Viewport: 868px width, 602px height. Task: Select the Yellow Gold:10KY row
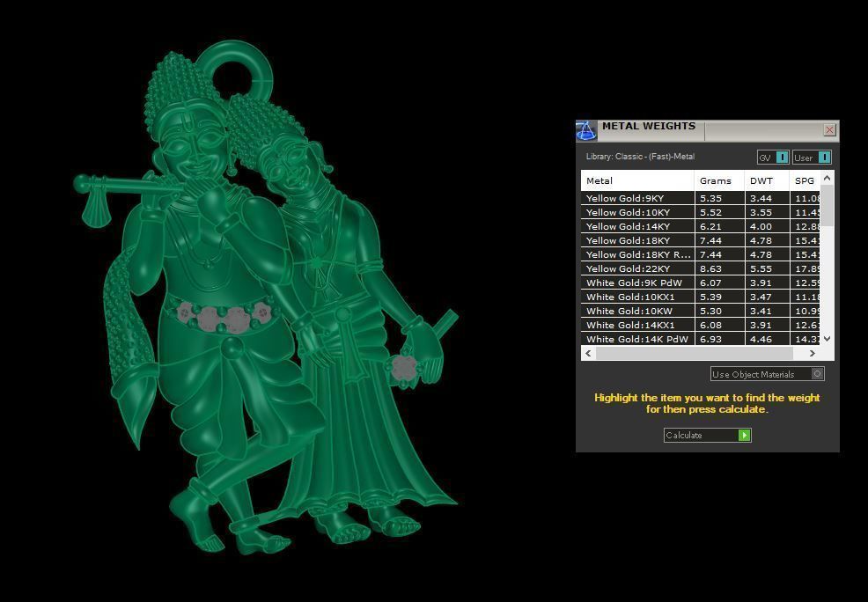click(700, 212)
